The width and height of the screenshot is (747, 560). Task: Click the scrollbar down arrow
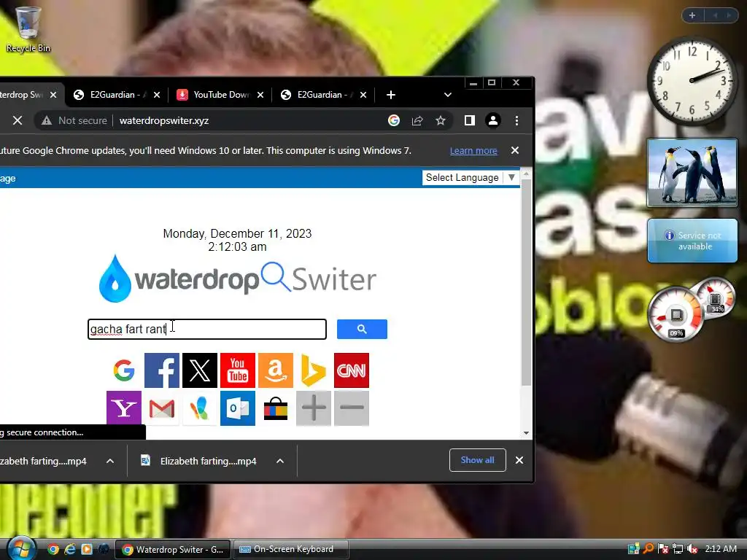tap(526, 433)
